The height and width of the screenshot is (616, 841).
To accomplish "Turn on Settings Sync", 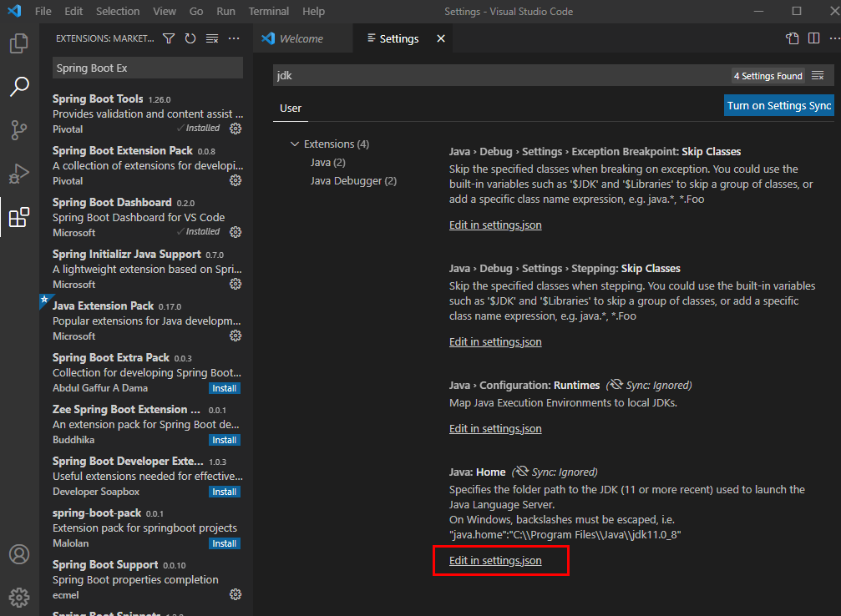I will [779, 106].
